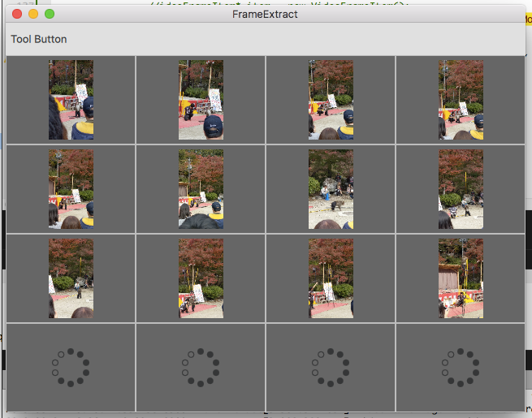The image size is (532, 418).
Task: Pick first frame in second row
Action: click(71, 189)
